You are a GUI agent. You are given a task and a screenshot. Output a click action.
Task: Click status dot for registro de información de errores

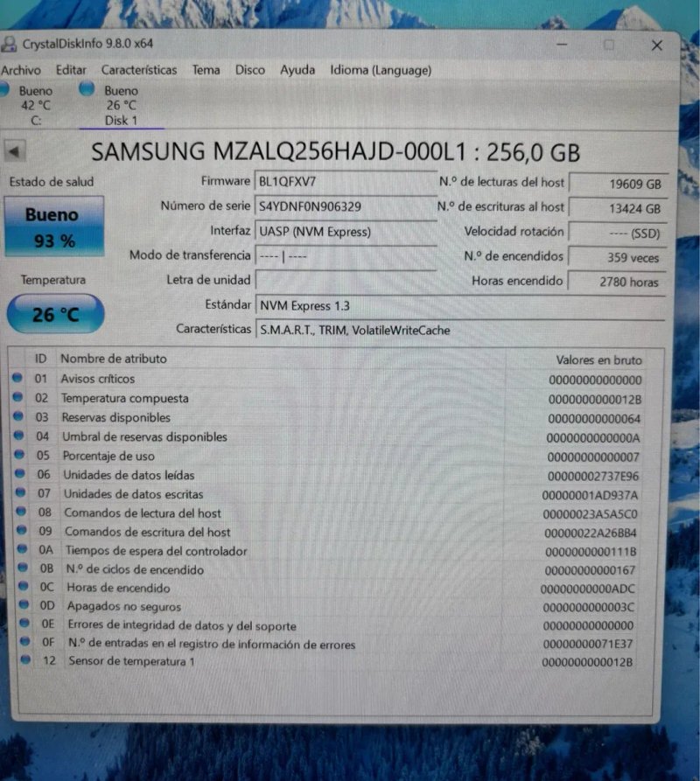coord(24,641)
